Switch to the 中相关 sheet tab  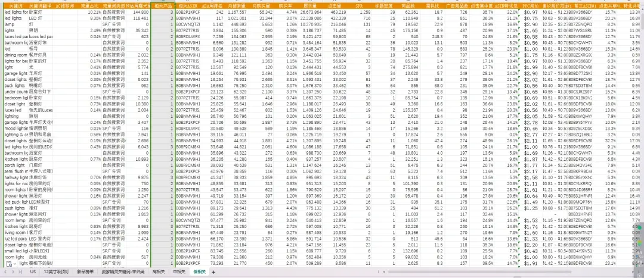pos(179,272)
